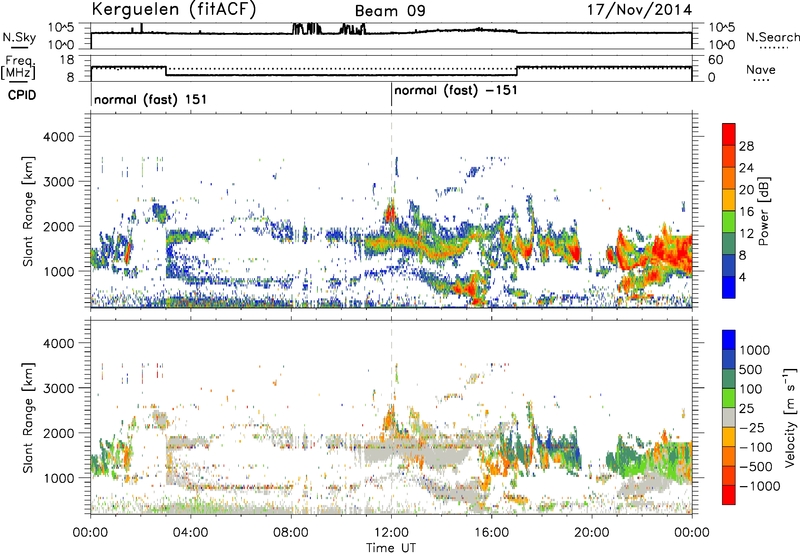Click the 60 tick on the Nave axis
This screenshot has width=800, height=554.
[716, 60]
